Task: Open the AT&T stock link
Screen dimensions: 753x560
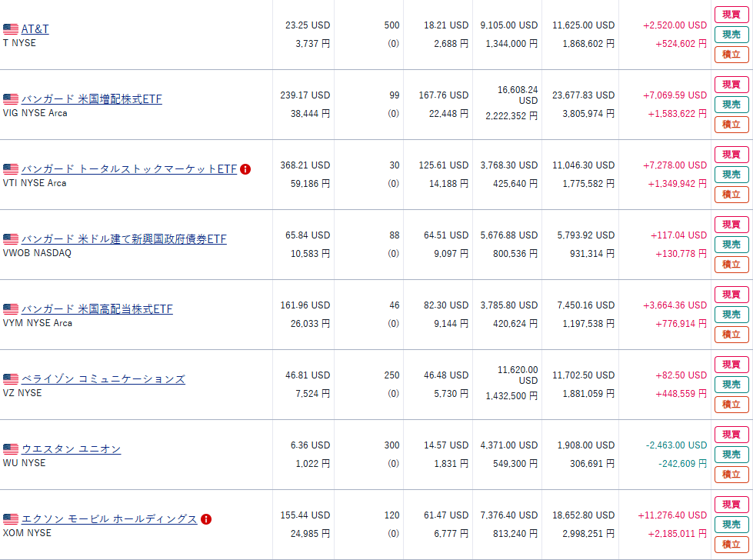Action: coord(35,29)
